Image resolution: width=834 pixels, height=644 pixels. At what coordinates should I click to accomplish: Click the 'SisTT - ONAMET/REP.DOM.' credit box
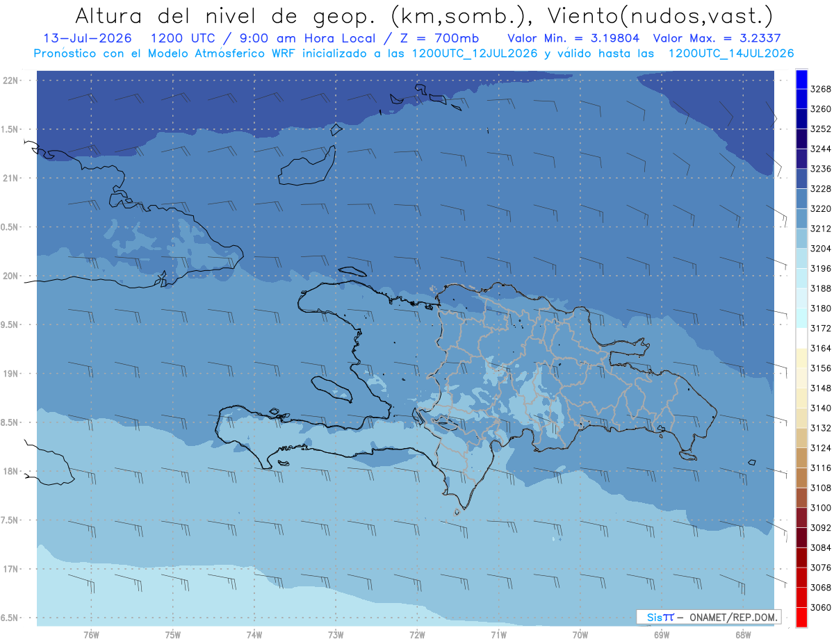pos(708,616)
